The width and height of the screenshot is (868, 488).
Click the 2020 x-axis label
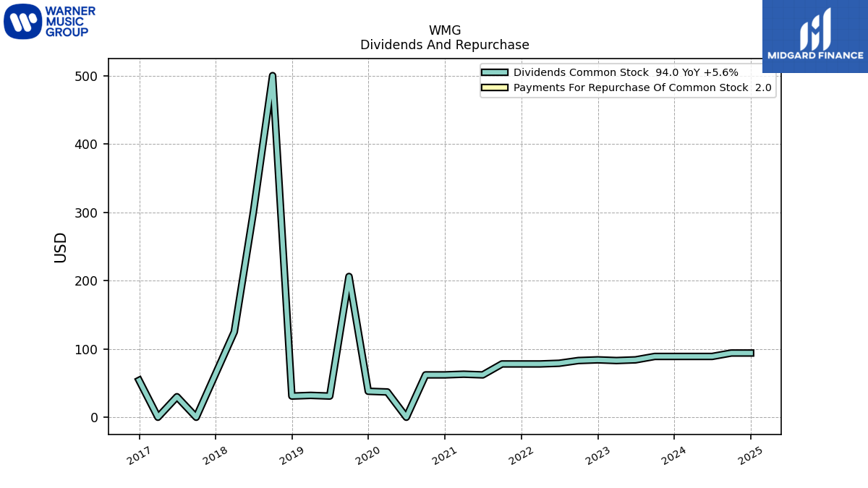click(368, 455)
